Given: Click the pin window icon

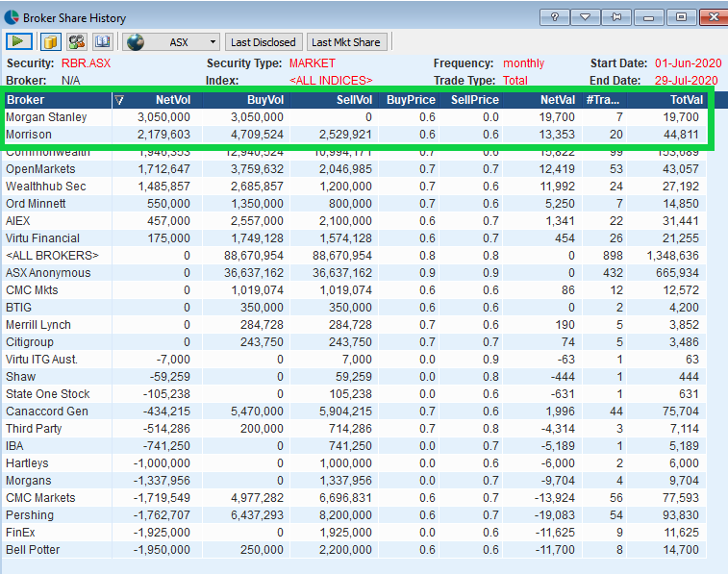Looking at the screenshot, I should [x=616, y=17].
